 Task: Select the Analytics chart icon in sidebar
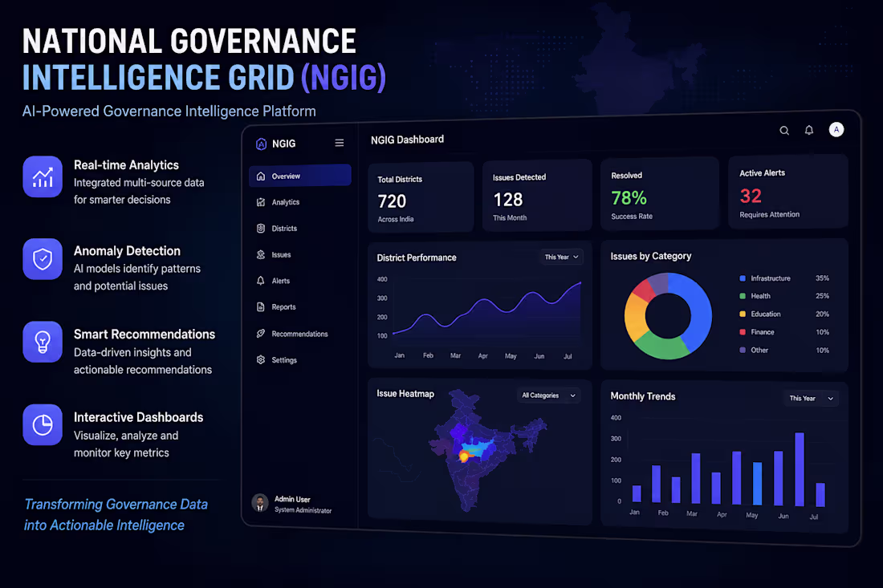(261, 202)
